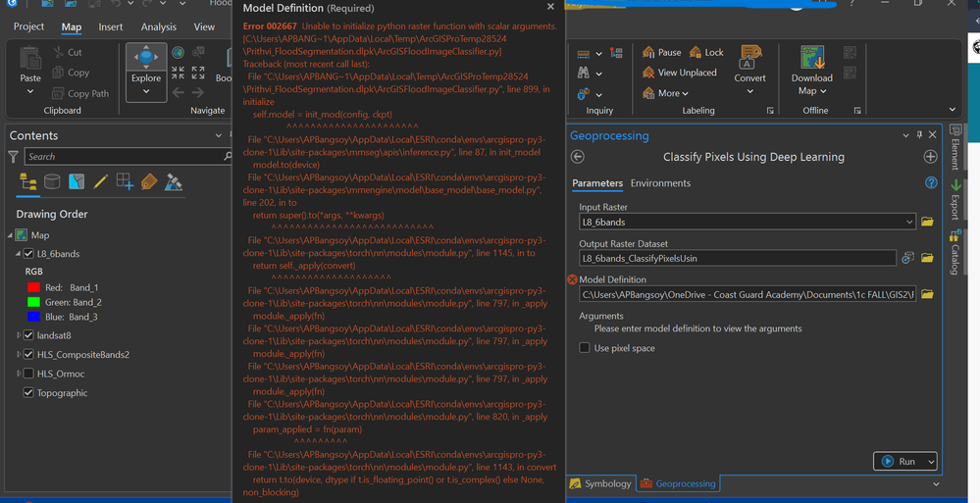Click Copy Path in Clipboard group

pyautogui.click(x=80, y=94)
